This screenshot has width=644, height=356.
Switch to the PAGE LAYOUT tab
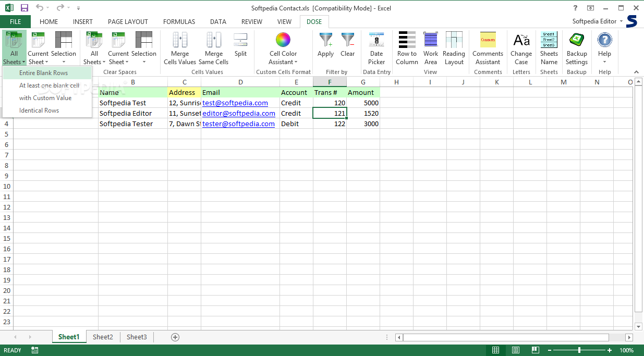point(128,22)
